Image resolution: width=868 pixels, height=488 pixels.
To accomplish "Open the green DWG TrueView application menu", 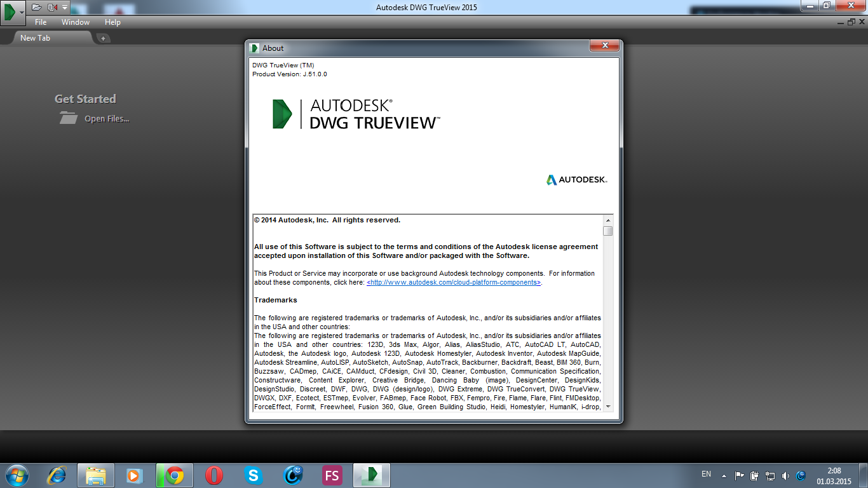I will coord(13,12).
